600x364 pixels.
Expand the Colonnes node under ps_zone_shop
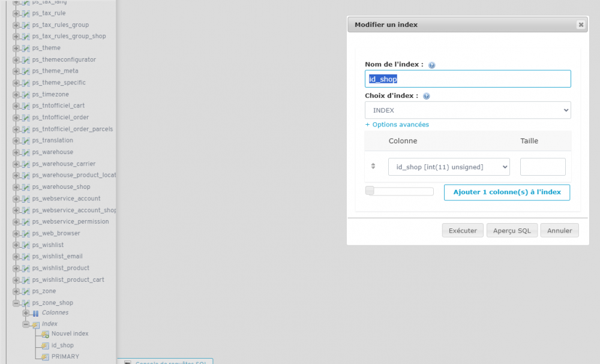pos(26,313)
